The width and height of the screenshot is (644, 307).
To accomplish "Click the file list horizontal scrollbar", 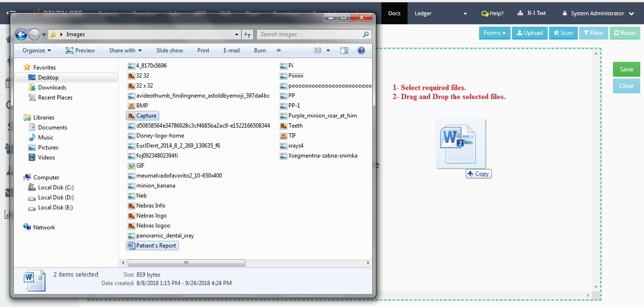I will point(186,263).
